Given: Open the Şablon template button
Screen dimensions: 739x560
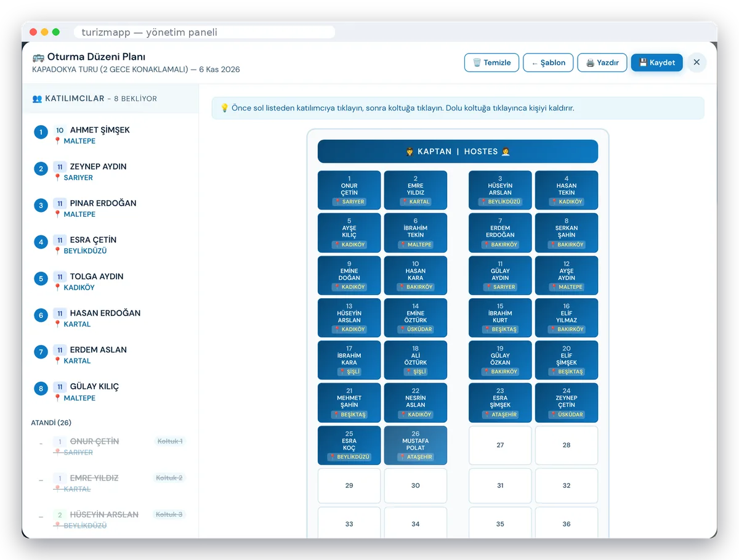Looking at the screenshot, I should [548, 62].
